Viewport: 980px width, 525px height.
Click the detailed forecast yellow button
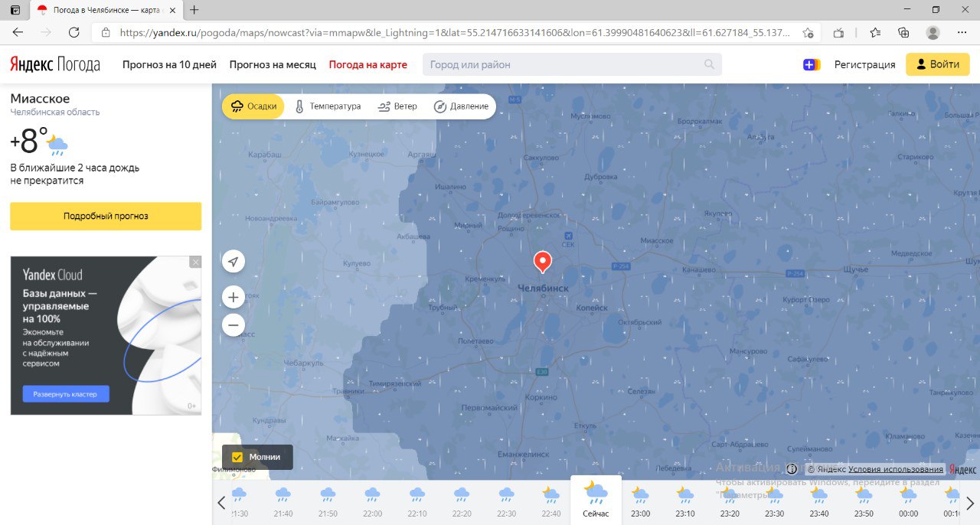click(x=106, y=217)
